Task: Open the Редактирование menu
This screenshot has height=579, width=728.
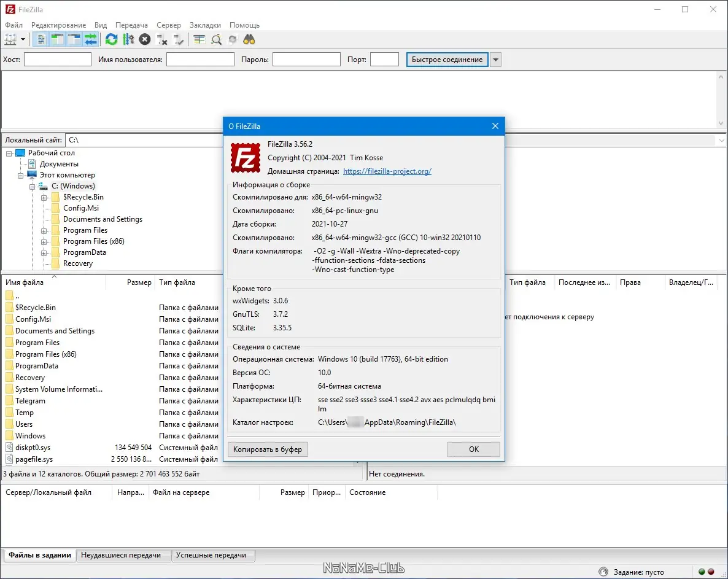Action: pos(58,25)
